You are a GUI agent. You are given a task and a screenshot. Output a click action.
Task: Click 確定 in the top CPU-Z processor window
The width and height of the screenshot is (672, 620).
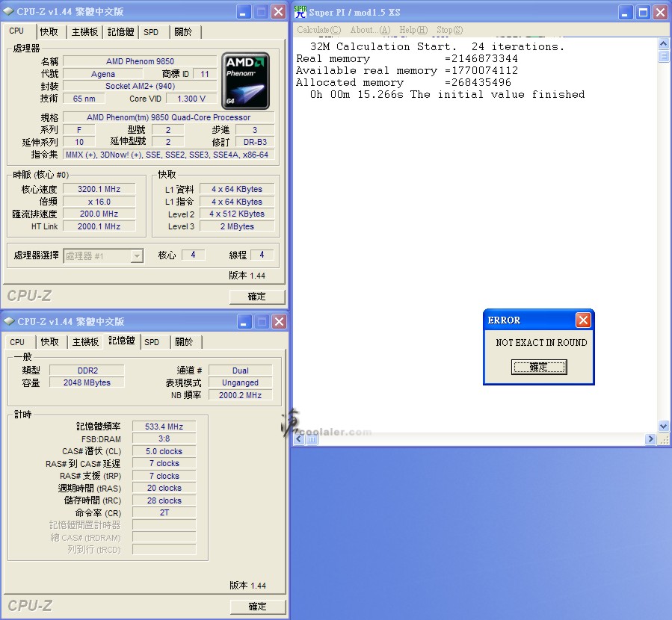[x=257, y=297]
